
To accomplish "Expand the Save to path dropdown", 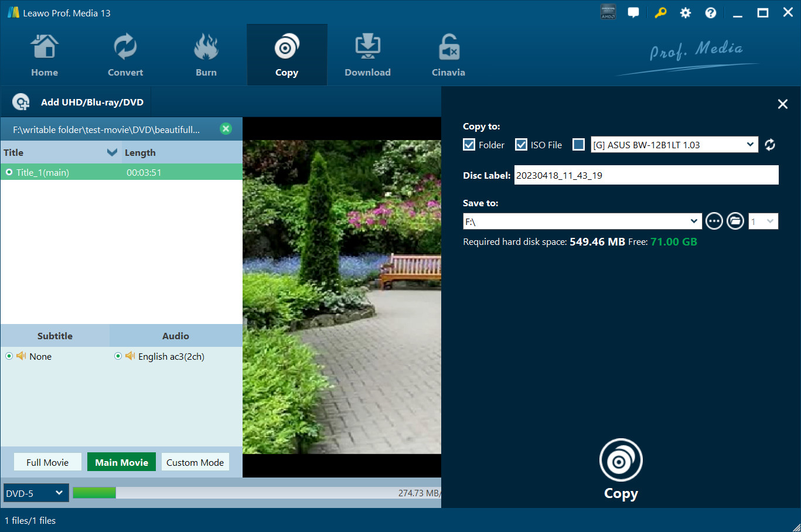I will 694,221.
